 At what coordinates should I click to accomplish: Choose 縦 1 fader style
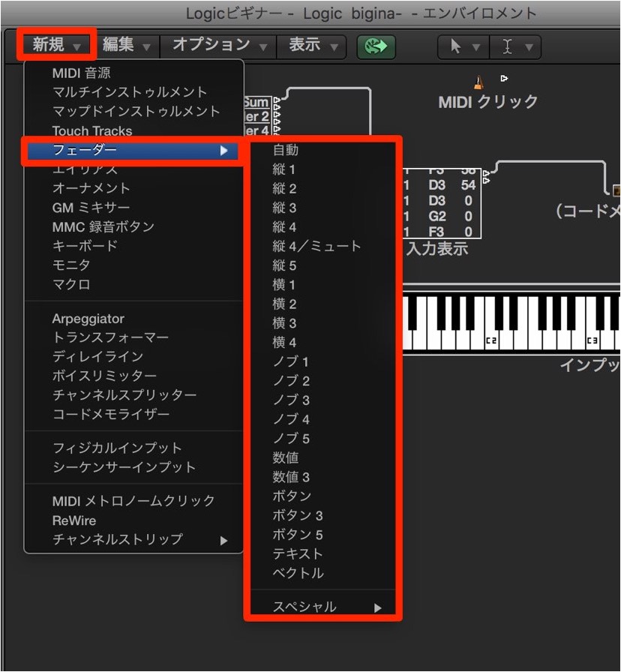pyautogui.click(x=322, y=169)
